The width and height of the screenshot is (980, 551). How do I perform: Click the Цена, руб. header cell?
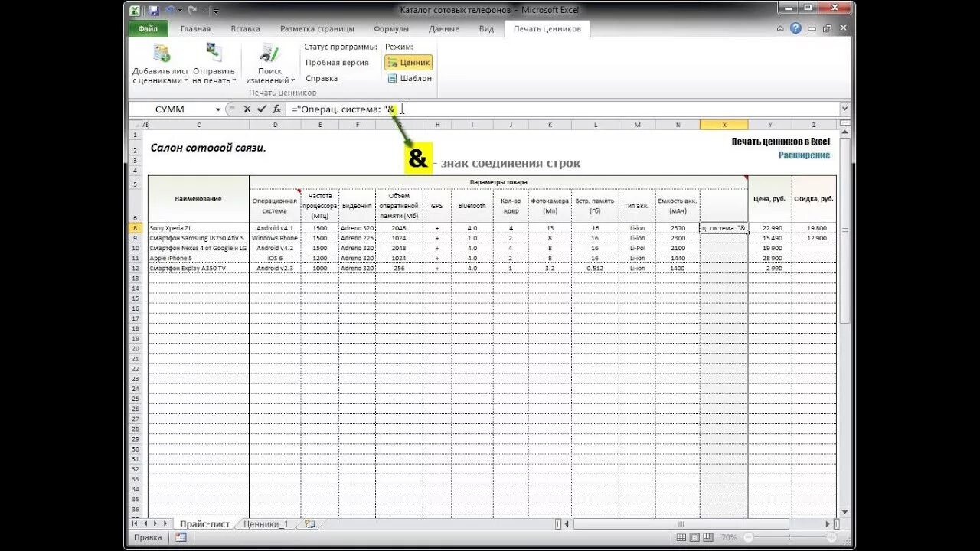point(770,199)
